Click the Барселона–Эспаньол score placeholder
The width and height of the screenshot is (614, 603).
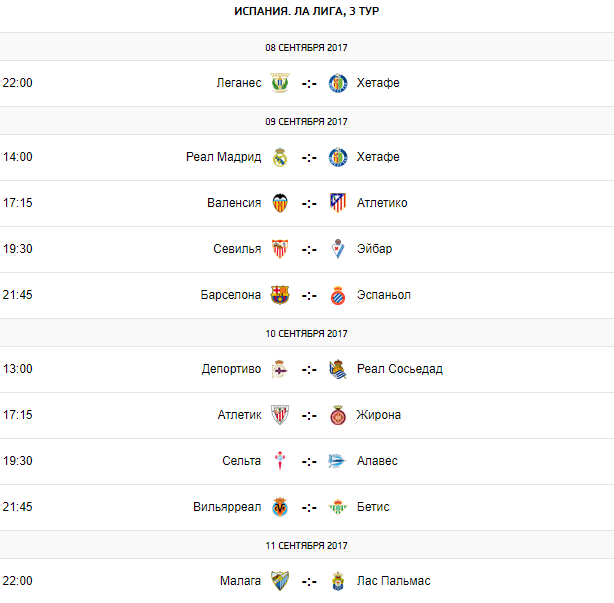coord(309,295)
